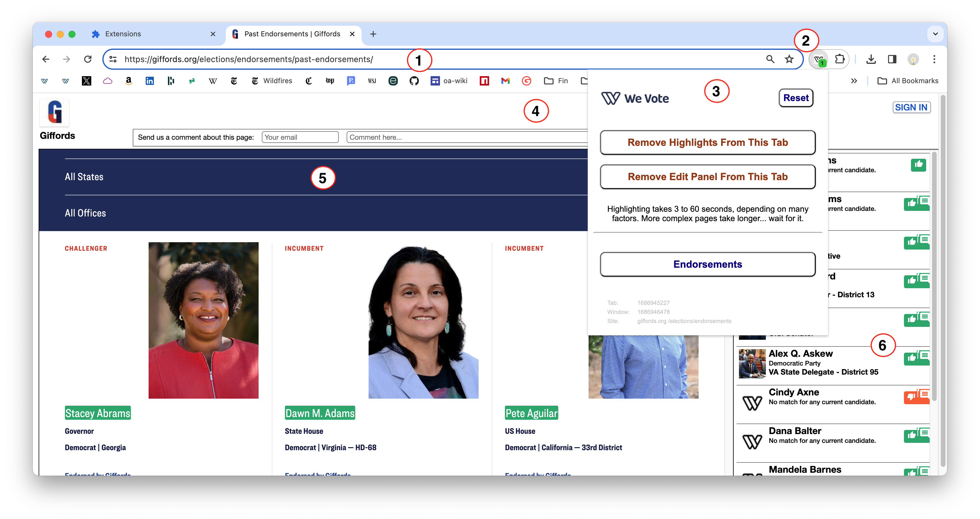Click the Your email input field
980x519 pixels.
[300, 137]
